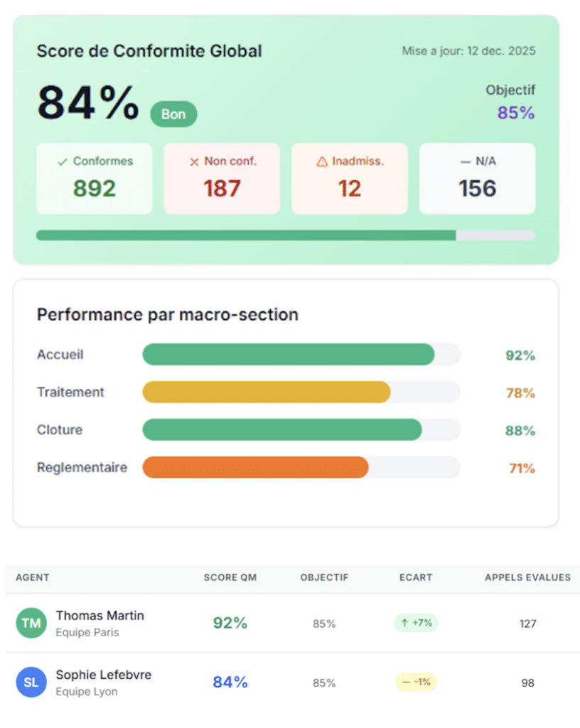Open agent name Thomas Martin
The width and height of the screenshot is (580, 728).
click(x=100, y=616)
